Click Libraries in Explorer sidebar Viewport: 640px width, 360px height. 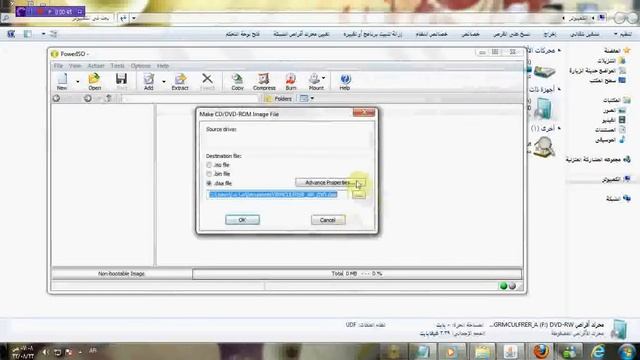(x=616, y=100)
